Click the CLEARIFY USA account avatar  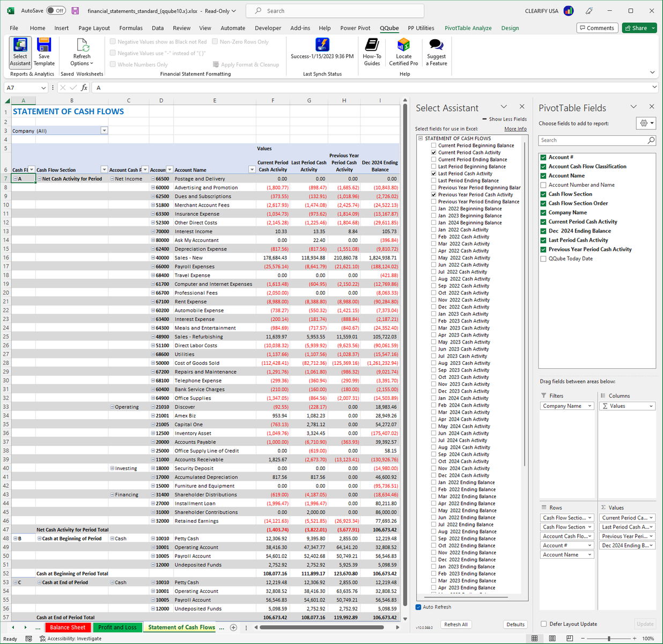click(x=569, y=11)
